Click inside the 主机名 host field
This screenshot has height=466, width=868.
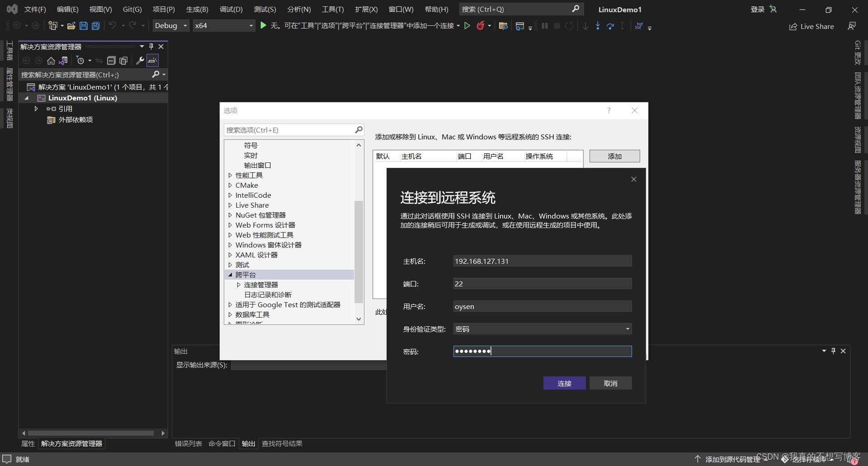click(x=542, y=261)
